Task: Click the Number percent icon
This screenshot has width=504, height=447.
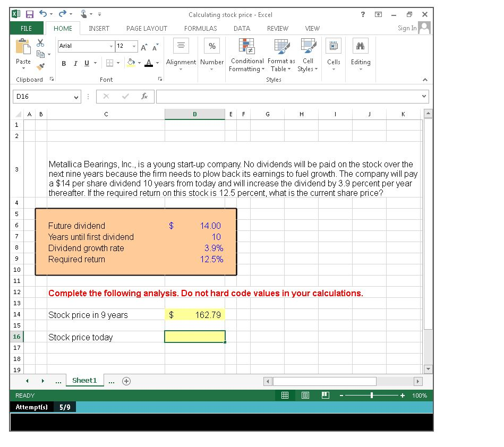Action: (211, 46)
